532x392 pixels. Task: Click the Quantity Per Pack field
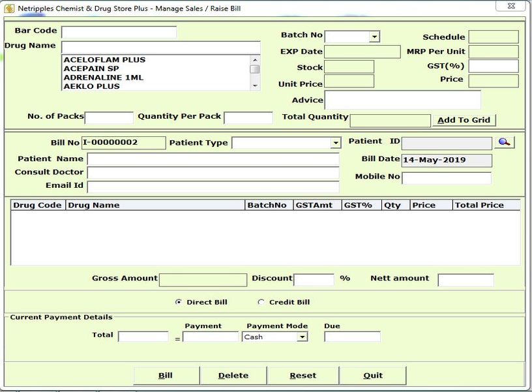click(248, 118)
